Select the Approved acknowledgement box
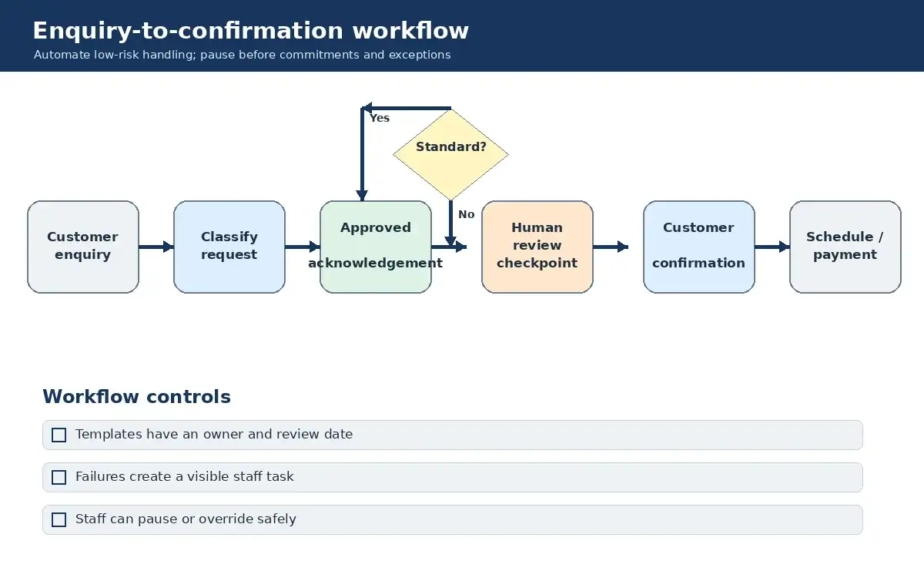924x578 pixels. click(376, 247)
